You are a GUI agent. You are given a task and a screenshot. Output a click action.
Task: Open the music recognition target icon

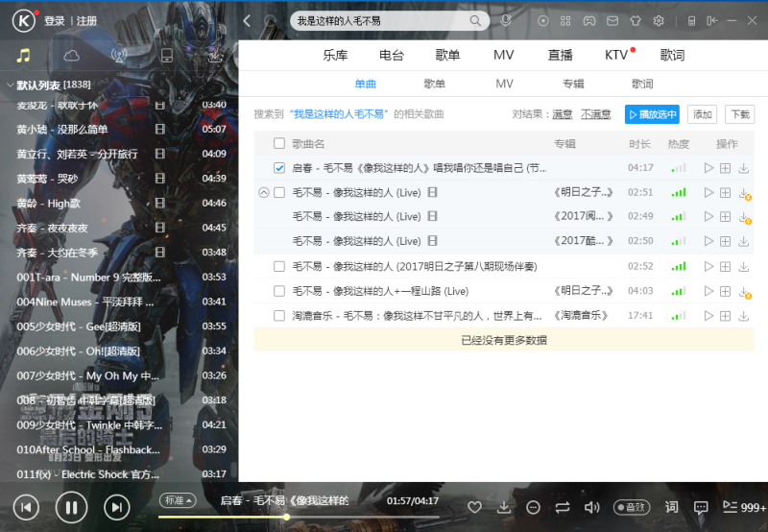click(542, 20)
